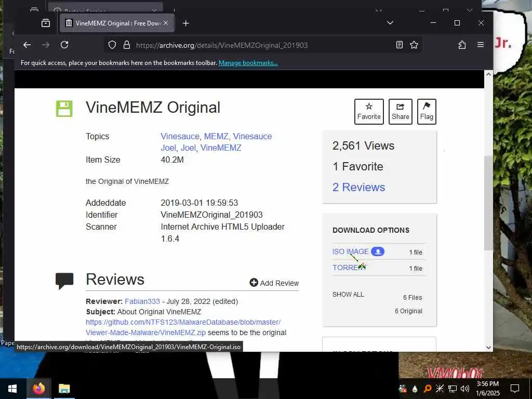Image resolution: width=532 pixels, height=399 pixels.
Task: Open the MEMZ topic link
Action: click(216, 137)
